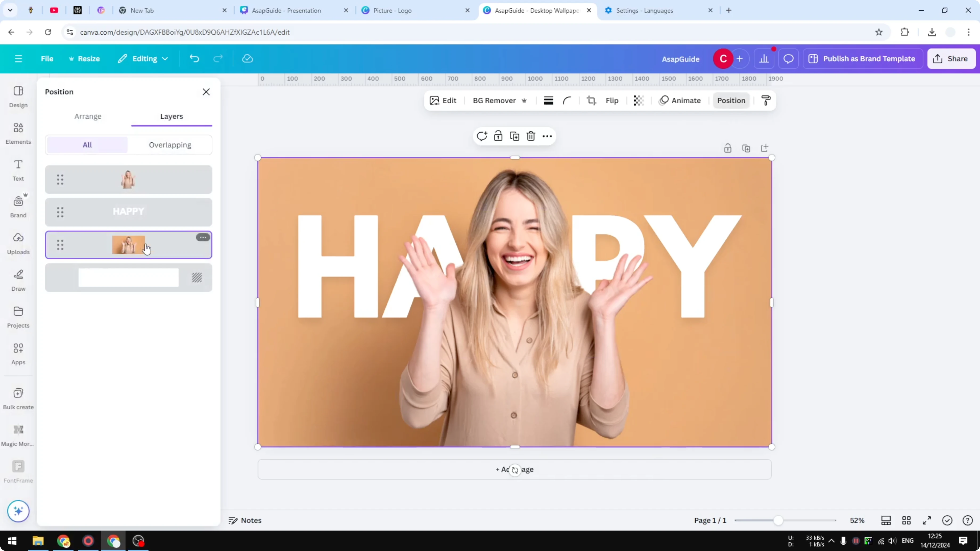Delete selection using the trash icon

pos(531,136)
